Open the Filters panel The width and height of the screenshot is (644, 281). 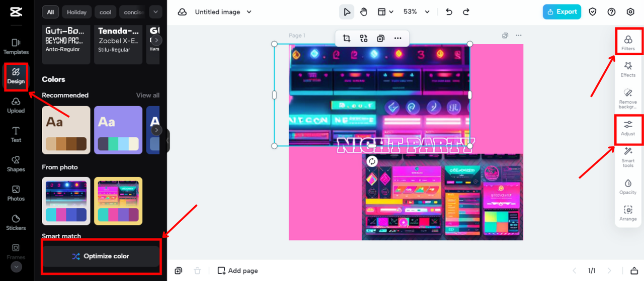click(x=628, y=43)
